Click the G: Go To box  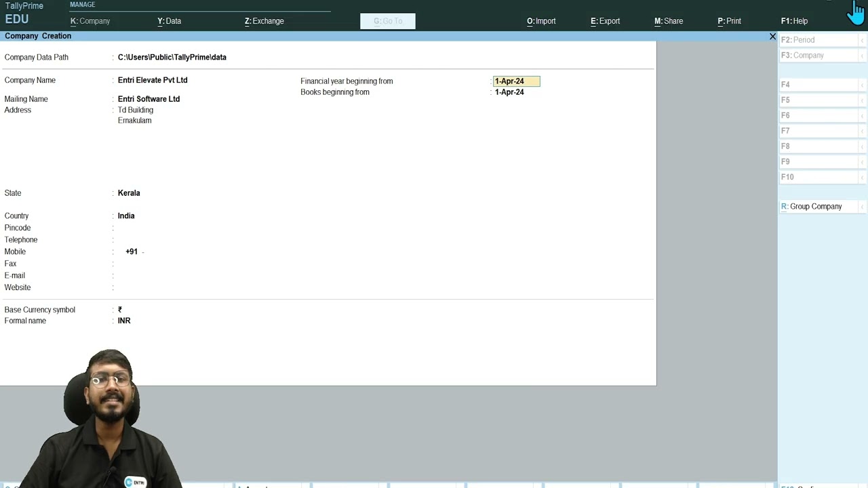point(388,21)
